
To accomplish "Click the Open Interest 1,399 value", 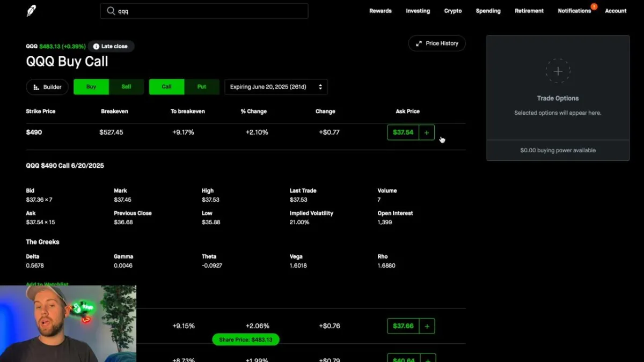I will (x=385, y=222).
